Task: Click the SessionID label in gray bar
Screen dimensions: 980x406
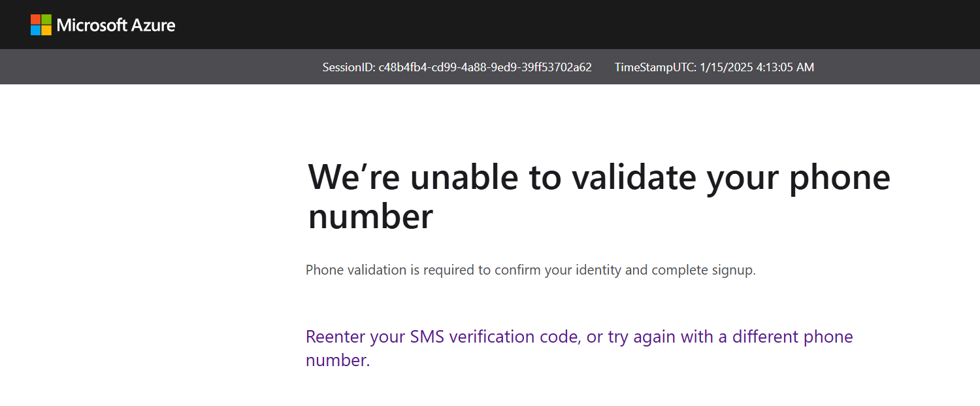Action: [349, 67]
